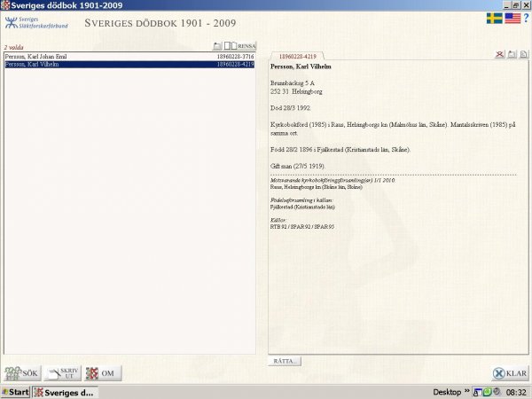Viewport: 532px width, 399px height.
Task: Open the Windows Start menu
Action: pyautogui.click(x=15, y=392)
